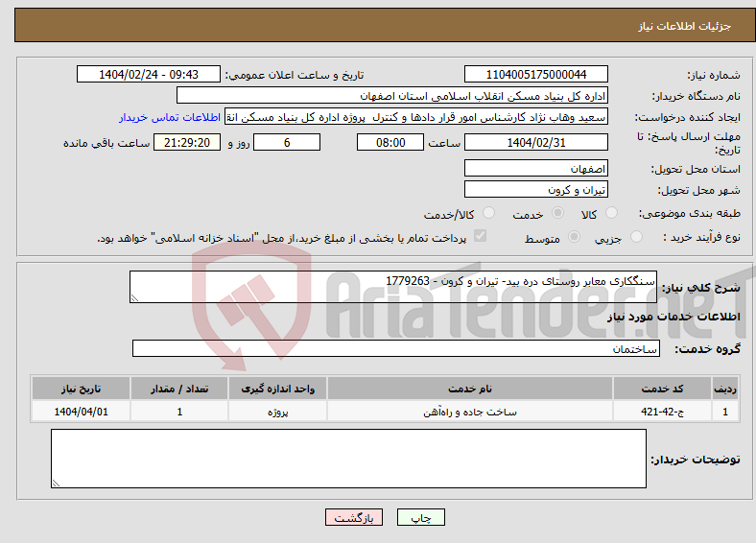
Task: Click the کد خدمت column header
Action: pos(663,389)
